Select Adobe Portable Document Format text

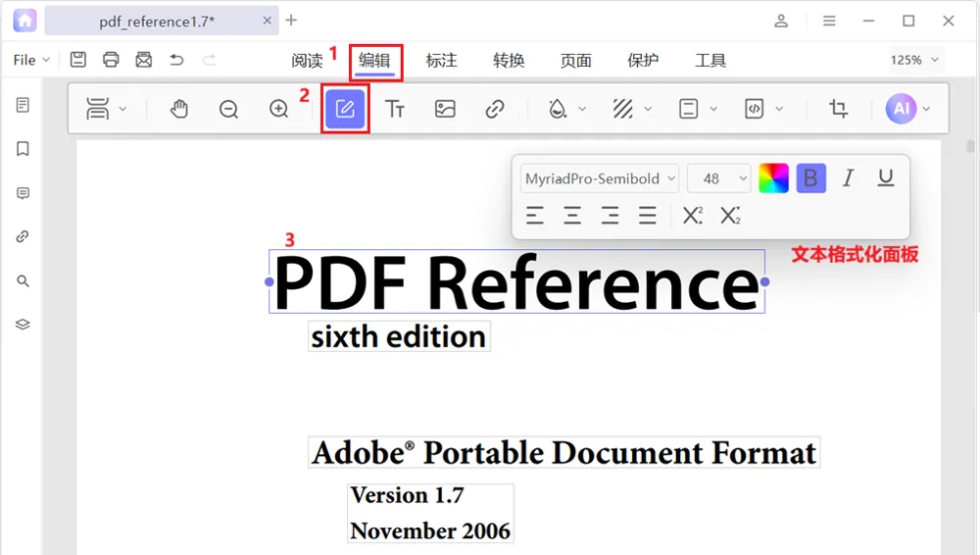coord(563,452)
